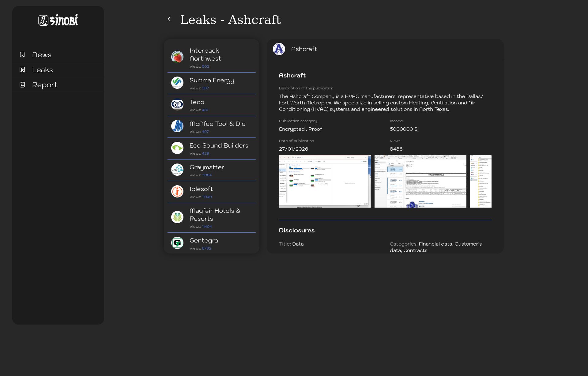The image size is (588, 376).
Task: Open the News menu item
Action: click(42, 55)
